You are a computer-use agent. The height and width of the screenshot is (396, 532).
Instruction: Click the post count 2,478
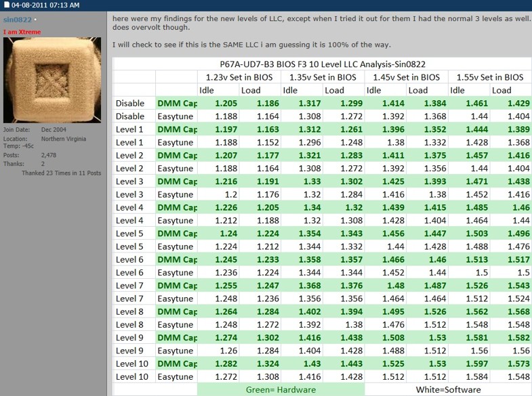49,155
